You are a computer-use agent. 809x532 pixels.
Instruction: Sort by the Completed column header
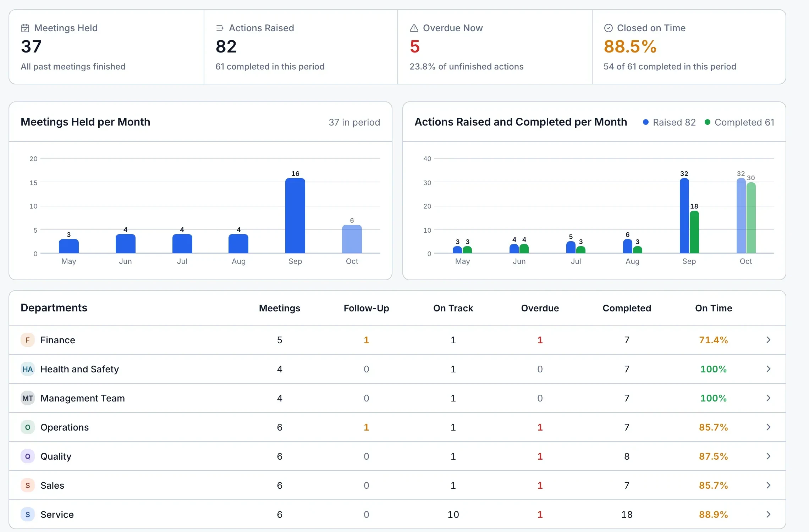(x=627, y=308)
